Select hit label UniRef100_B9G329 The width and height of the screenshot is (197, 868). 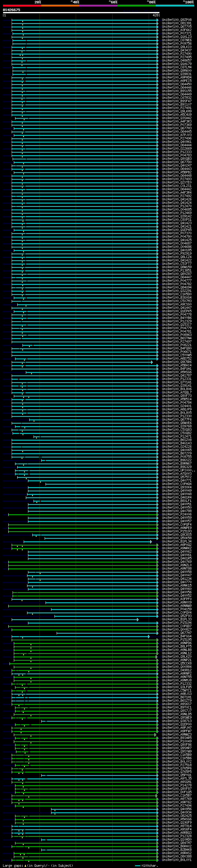(x=176, y=467)
